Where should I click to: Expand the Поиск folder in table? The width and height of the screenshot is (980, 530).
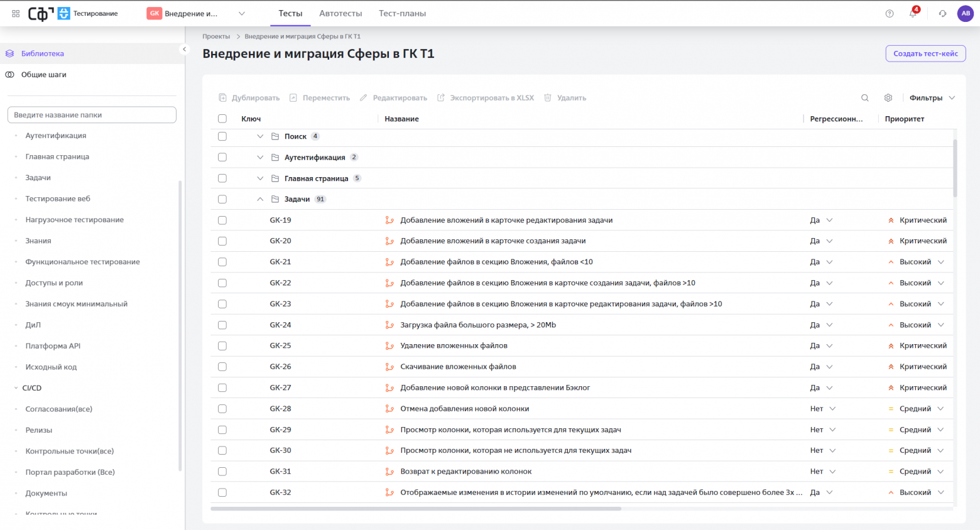click(260, 136)
